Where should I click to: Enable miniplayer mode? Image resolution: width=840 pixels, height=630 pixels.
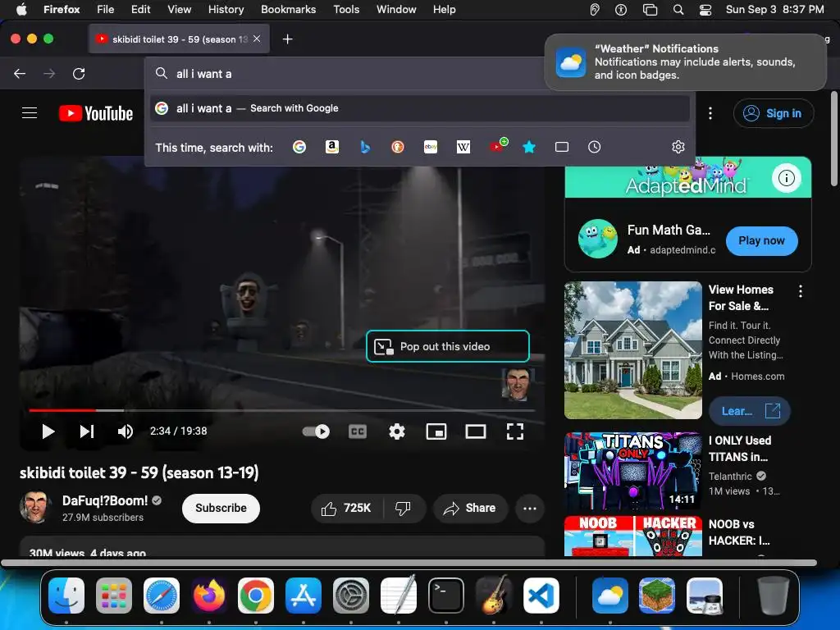coord(436,431)
